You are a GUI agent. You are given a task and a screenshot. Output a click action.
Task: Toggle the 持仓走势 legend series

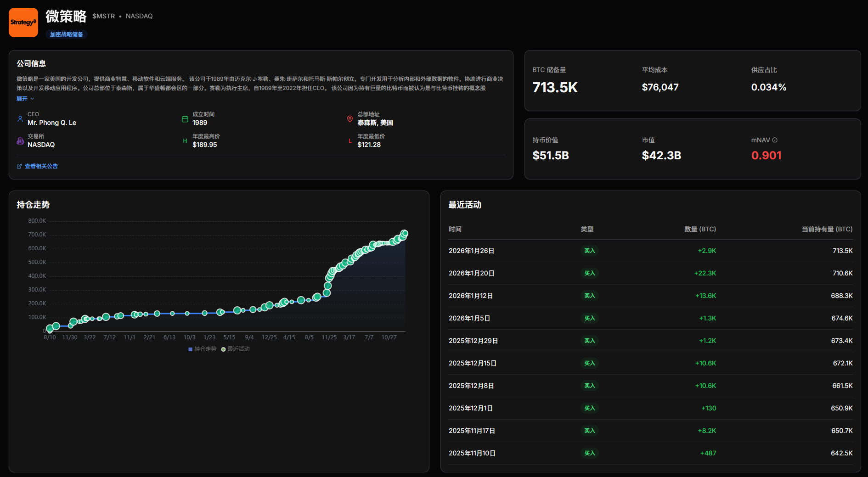click(x=202, y=349)
